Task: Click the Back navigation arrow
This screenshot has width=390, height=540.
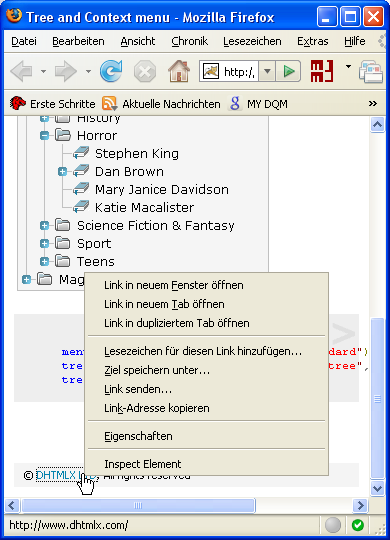Action: (21, 71)
